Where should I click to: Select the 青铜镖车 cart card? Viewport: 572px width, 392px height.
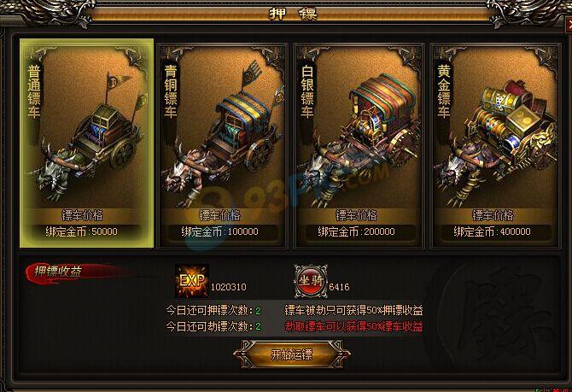point(223,146)
